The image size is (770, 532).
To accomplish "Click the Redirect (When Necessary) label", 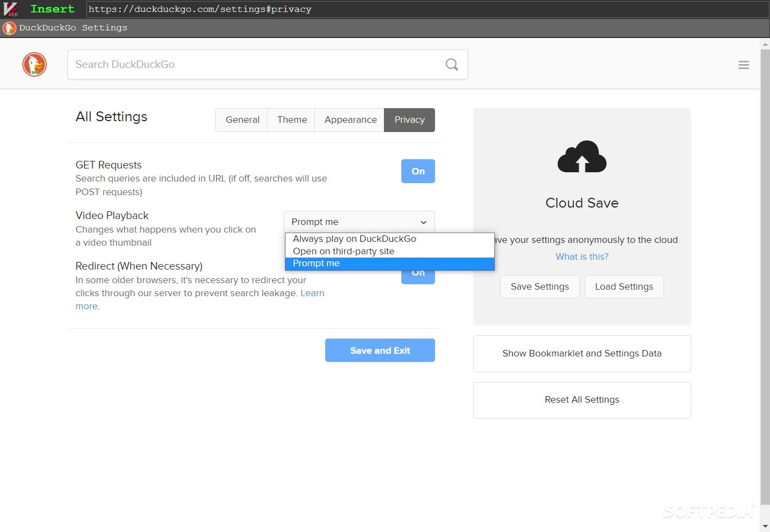I will coord(139,266).
